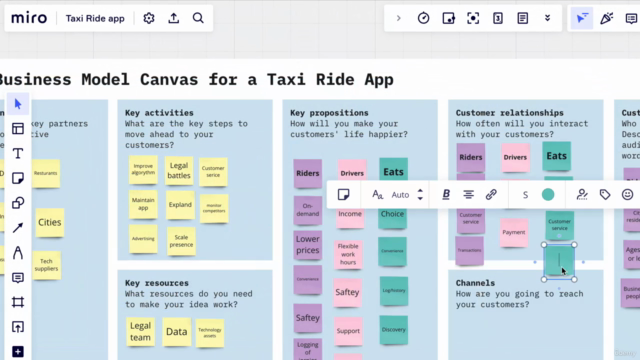Select the Scale presence sticky note

click(x=181, y=241)
